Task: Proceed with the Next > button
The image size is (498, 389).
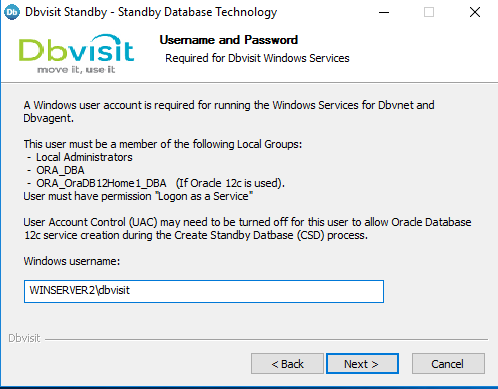Action: [x=362, y=364]
